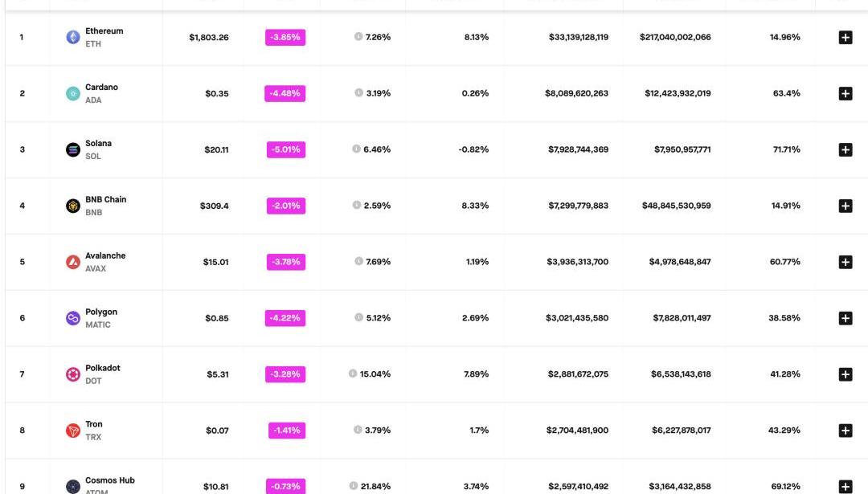The image size is (868, 494).
Task: Click the info icon beside Ethereum 7.26%
Action: click(358, 37)
